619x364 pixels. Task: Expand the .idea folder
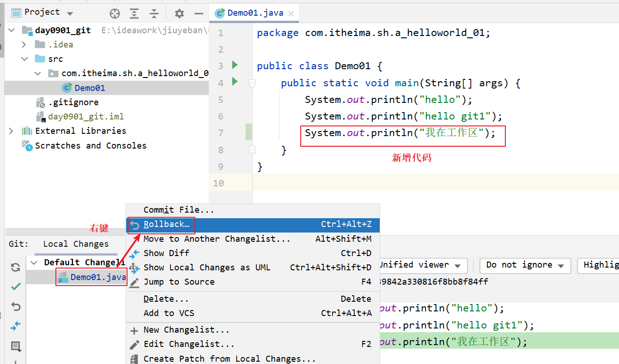pos(24,45)
